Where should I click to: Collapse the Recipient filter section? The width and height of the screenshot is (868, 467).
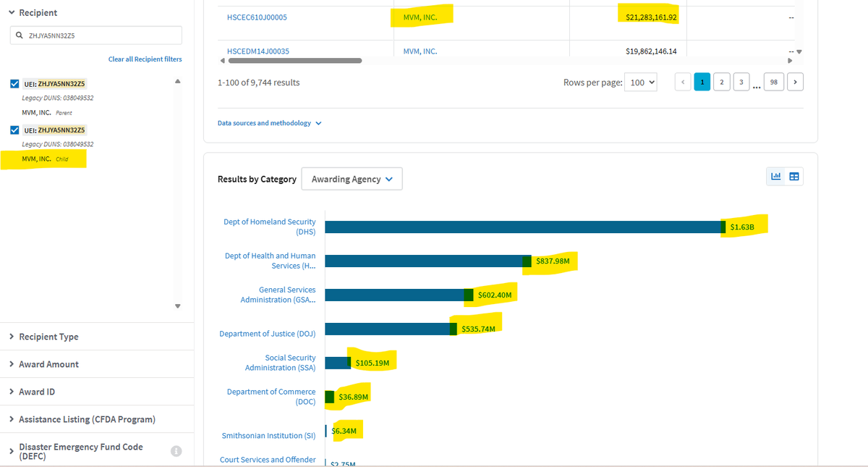33,12
